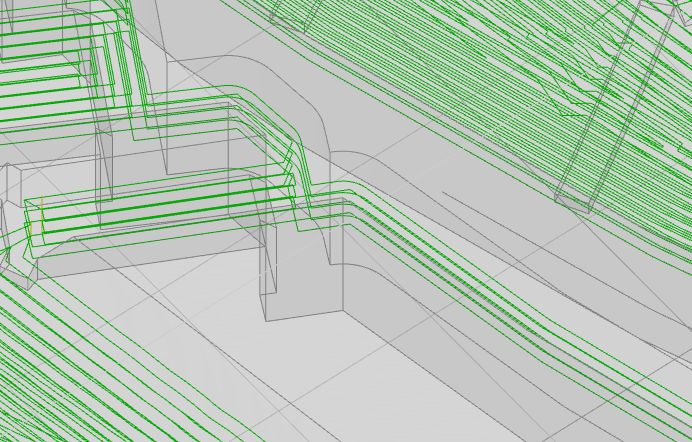Image resolution: width=692 pixels, height=442 pixels.
Task: Select the shorter yellow toolpath link segment
Action: [x=30, y=230]
